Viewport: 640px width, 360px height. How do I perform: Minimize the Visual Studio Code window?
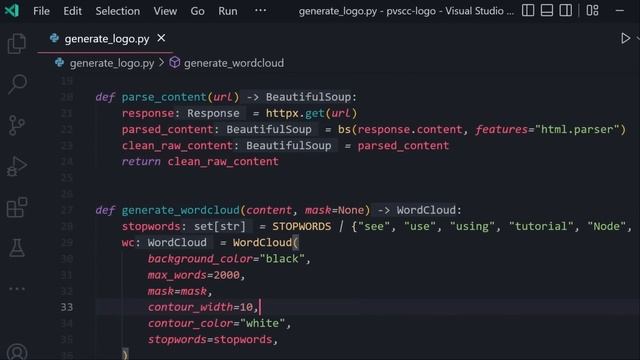[x=620, y=11]
